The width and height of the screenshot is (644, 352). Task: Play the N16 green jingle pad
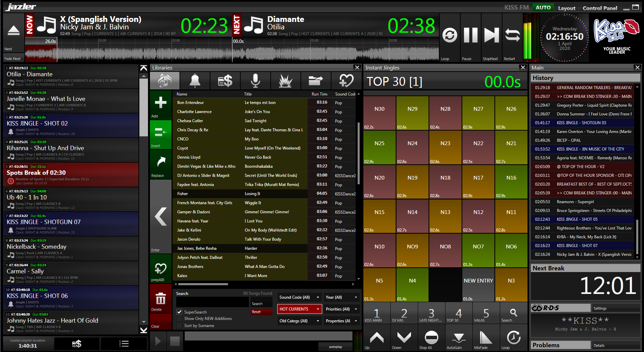click(x=511, y=182)
